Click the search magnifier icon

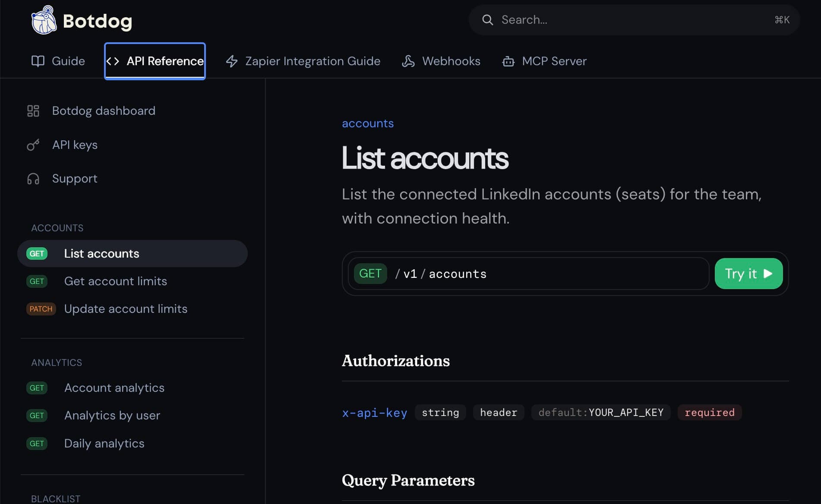pos(487,20)
